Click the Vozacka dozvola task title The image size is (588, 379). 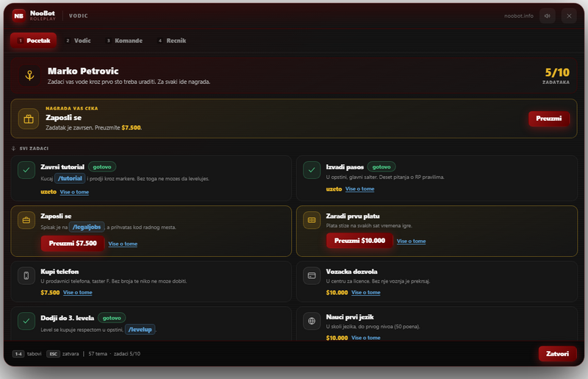coord(351,272)
